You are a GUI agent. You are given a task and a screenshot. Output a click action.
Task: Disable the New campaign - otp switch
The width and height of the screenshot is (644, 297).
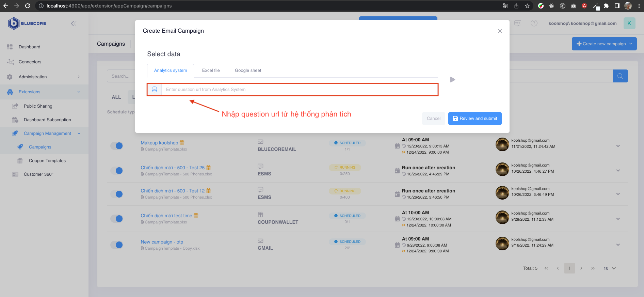117,245
